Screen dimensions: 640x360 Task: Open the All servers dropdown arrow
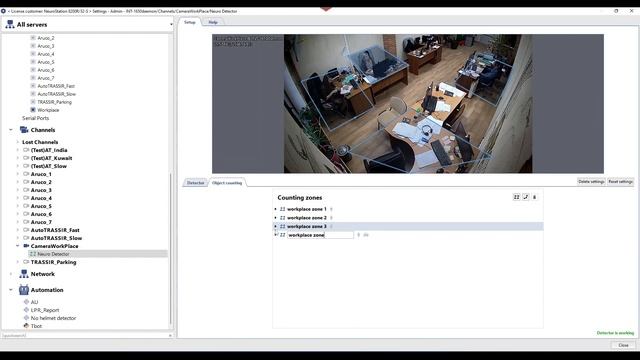[x=171, y=24]
